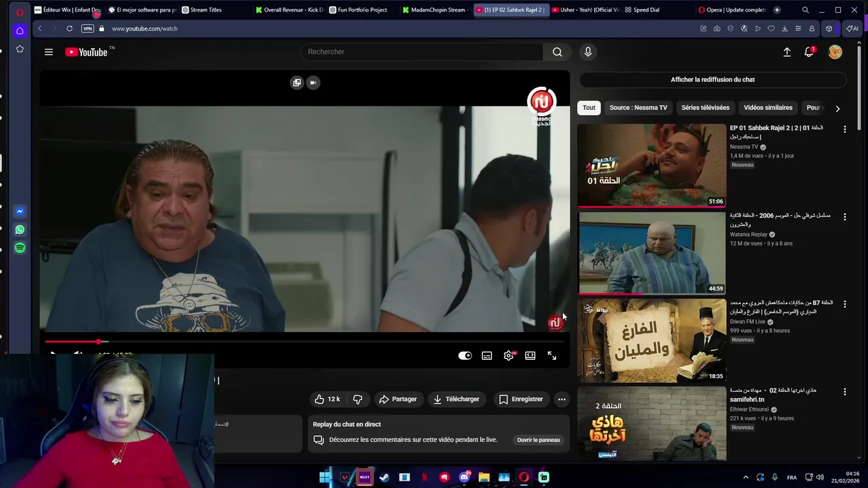This screenshot has height=488, width=868.
Task: Click Afficher la rediffusion du chat
Action: 713,79
